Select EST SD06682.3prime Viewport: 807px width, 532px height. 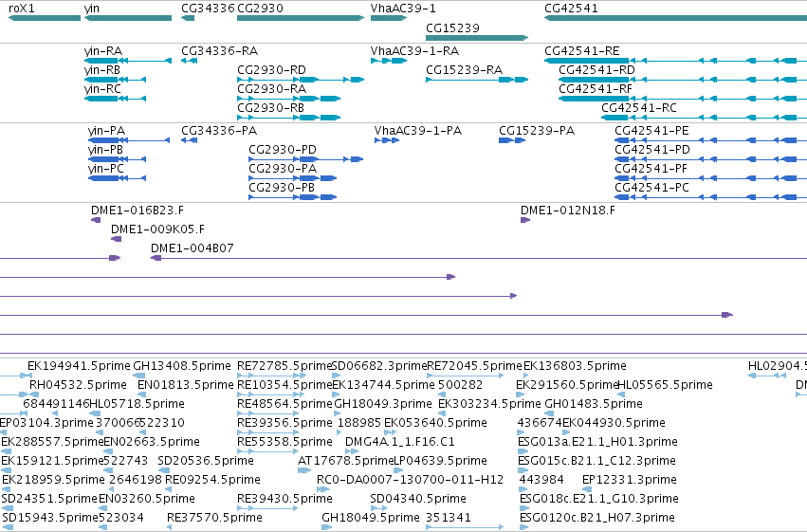click(380, 366)
